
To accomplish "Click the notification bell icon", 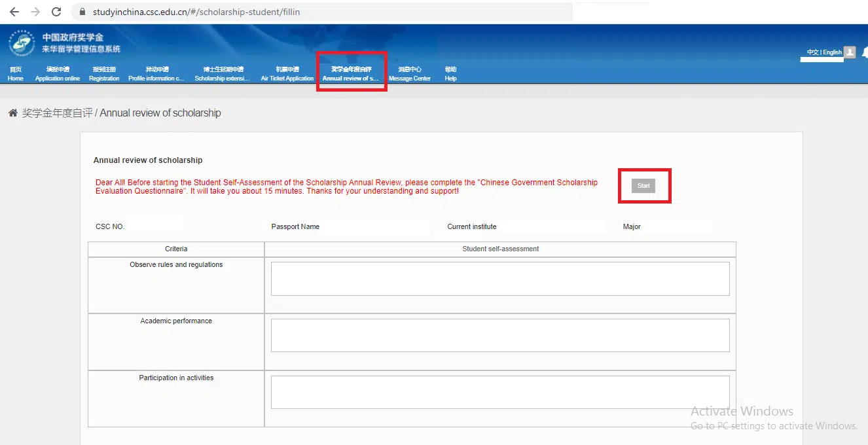I will (x=865, y=52).
